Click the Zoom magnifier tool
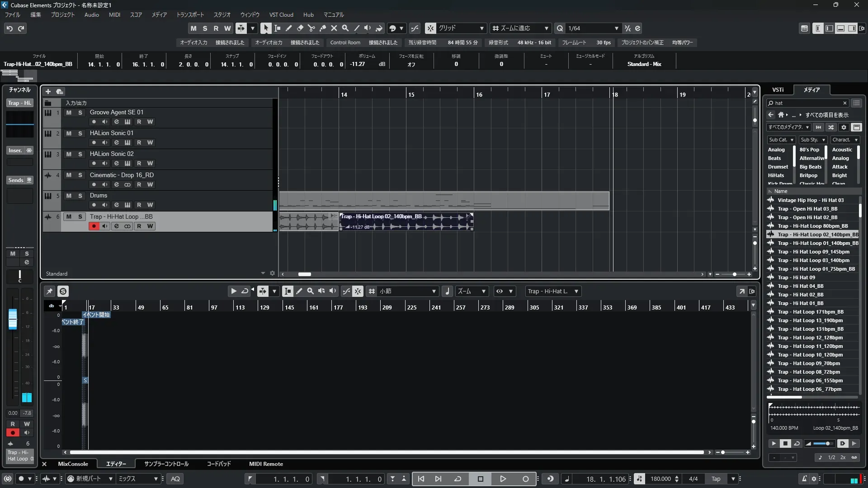The height and width of the screenshot is (488, 868). tap(345, 28)
